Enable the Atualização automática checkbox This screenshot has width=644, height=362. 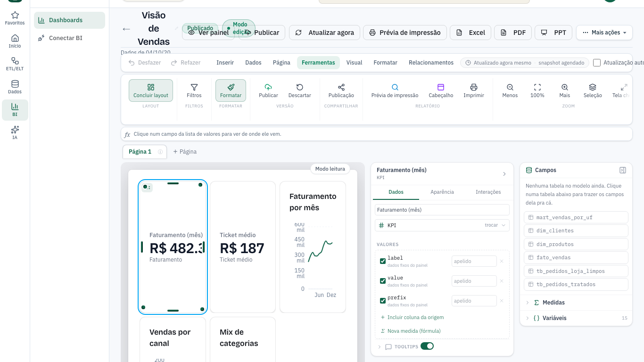point(597,63)
